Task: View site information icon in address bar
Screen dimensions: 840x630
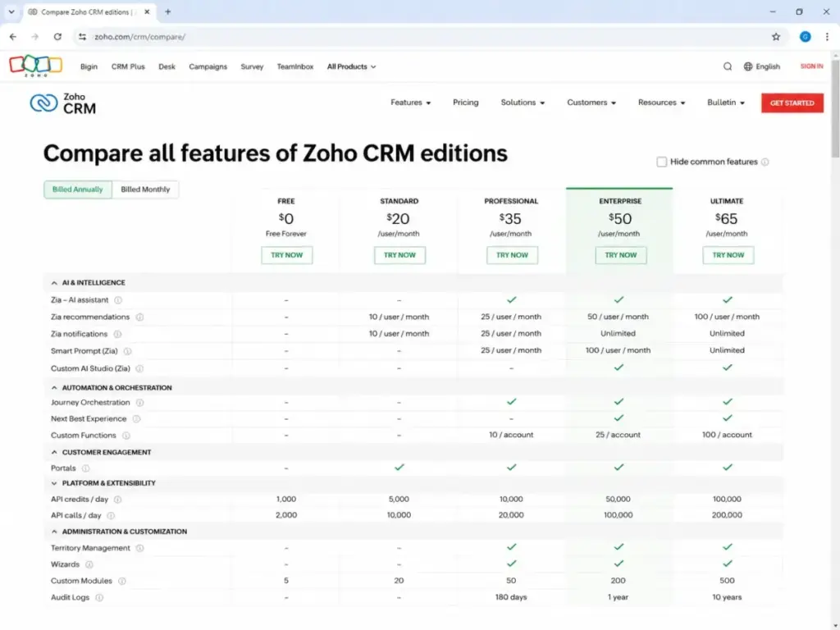Action: point(82,37)
